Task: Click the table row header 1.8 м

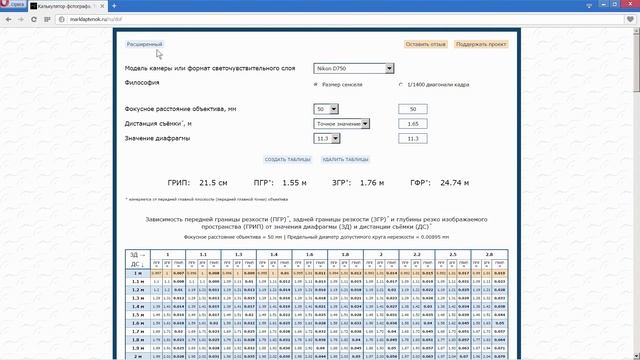Action: (x=138, y=340)
